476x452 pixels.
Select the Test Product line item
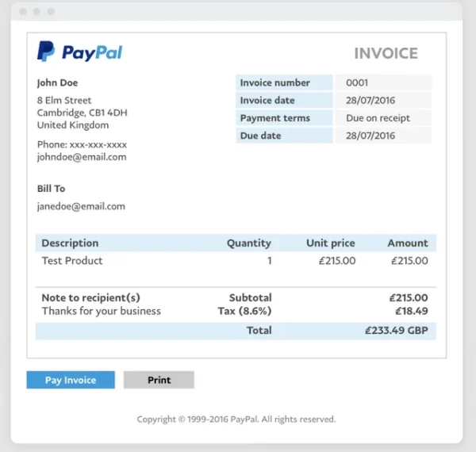click(x=72, y=261)
